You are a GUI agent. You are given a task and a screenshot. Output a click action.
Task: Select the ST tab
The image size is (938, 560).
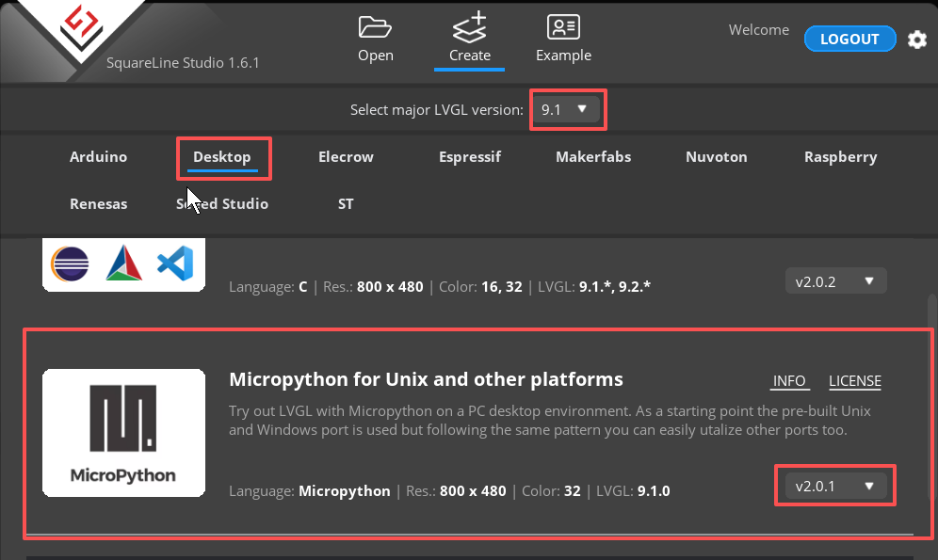(346, 204)
